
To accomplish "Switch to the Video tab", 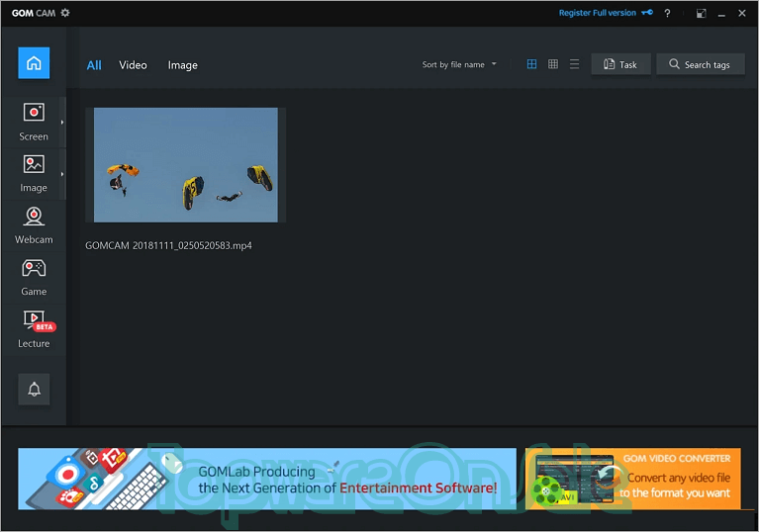I will [133, 65].
